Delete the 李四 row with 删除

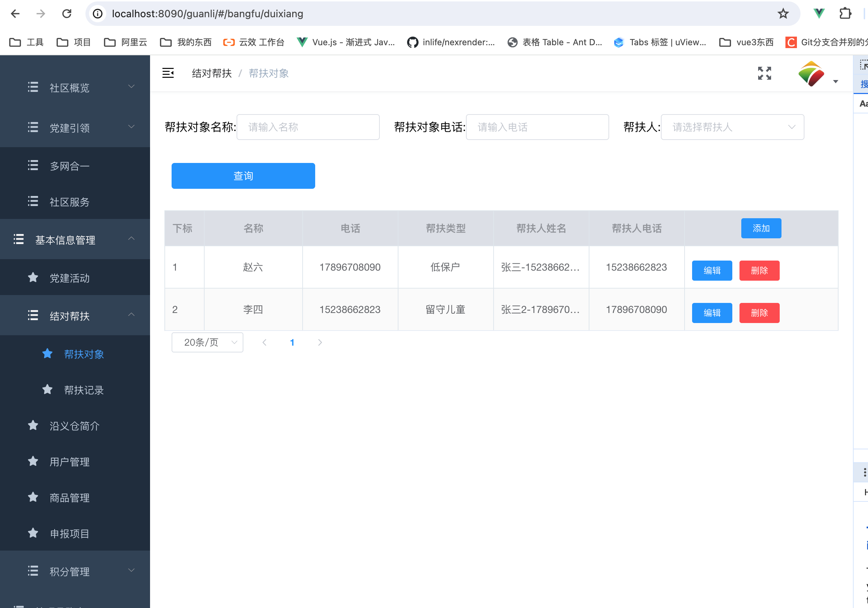[x=759, y=313]
